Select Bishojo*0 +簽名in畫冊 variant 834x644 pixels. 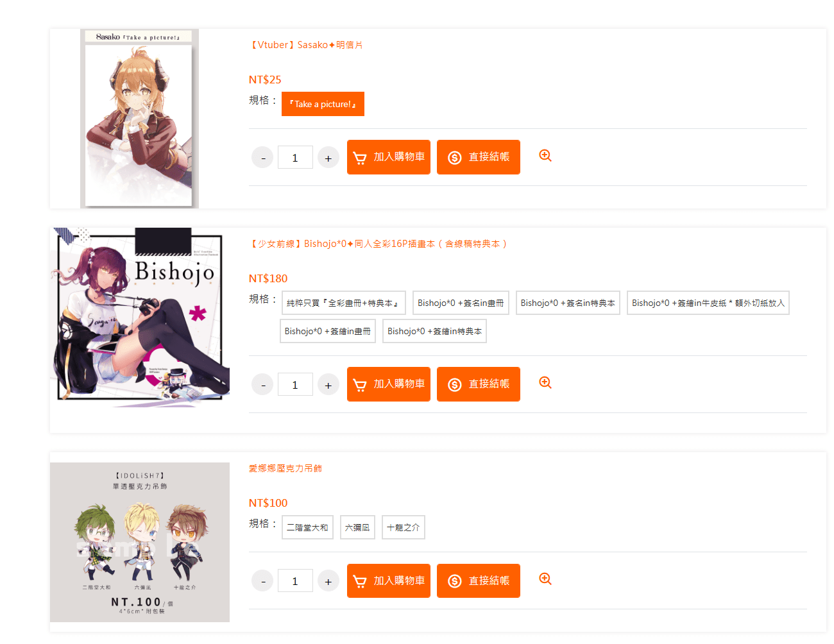click(x=461, y=303)
